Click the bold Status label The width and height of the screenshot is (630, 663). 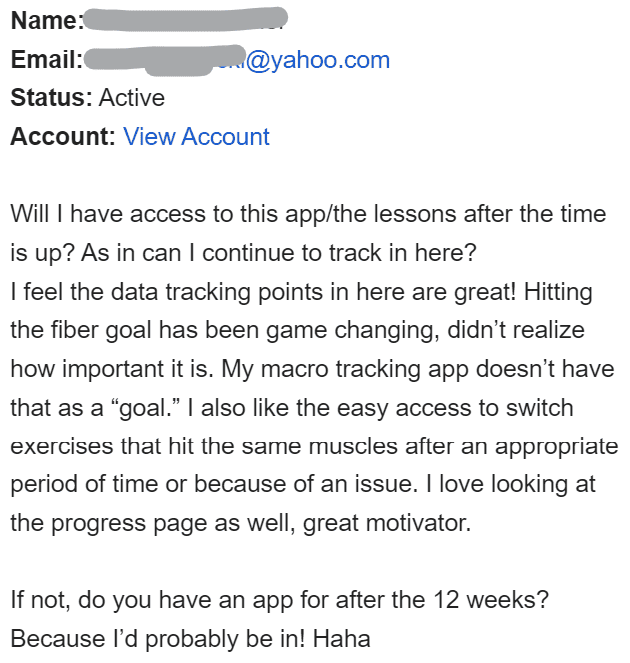51,98
